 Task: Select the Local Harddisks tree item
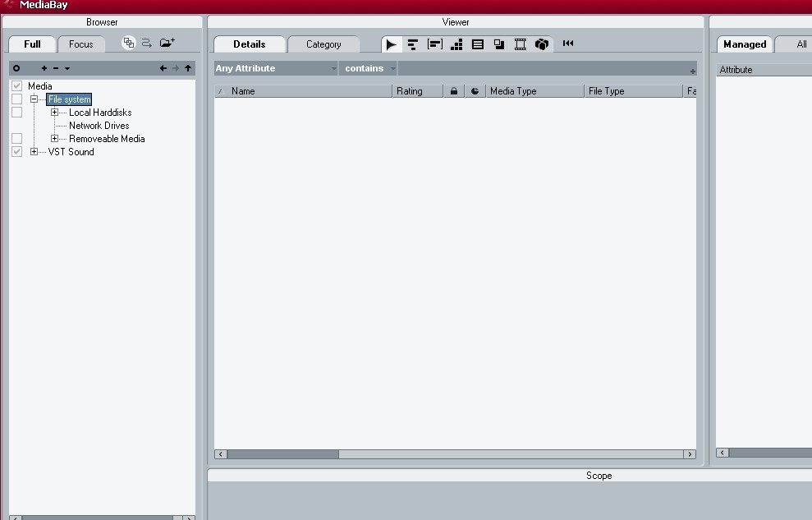tap(100, 113)
